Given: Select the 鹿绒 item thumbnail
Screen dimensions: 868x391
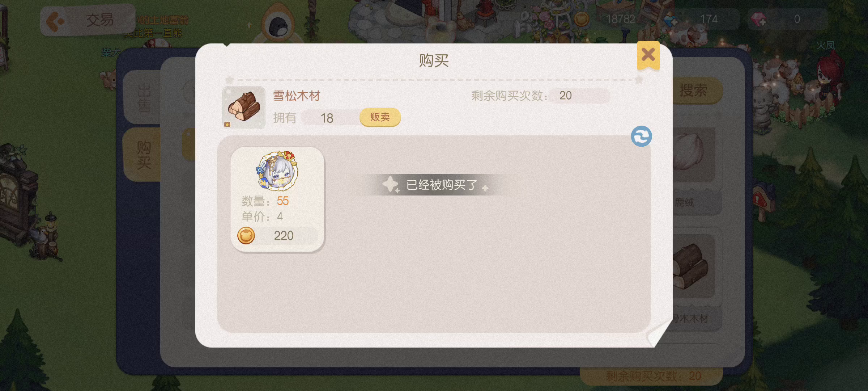Looking at the screenshot, I should [694, 155].
